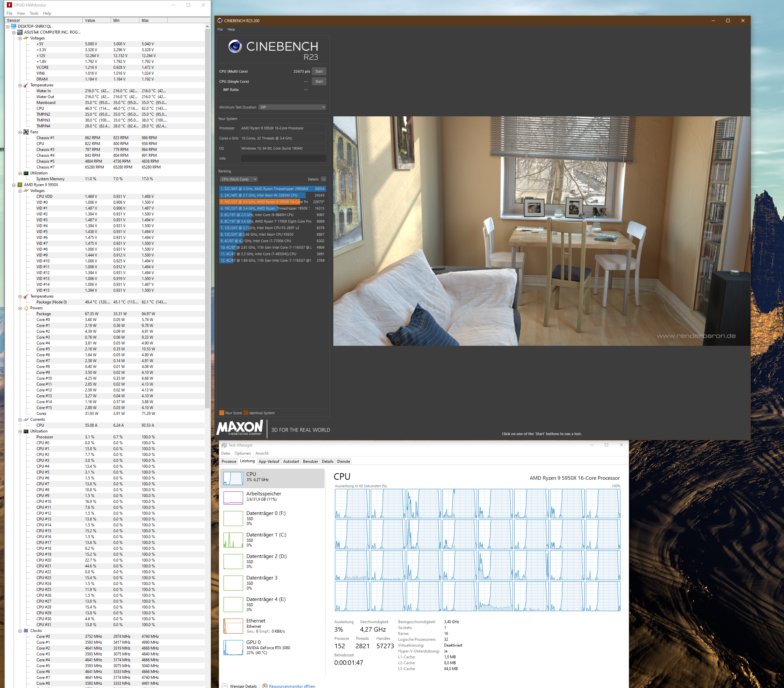
Task: Click the Info input field in Cinebench
Action: (283, 158)
